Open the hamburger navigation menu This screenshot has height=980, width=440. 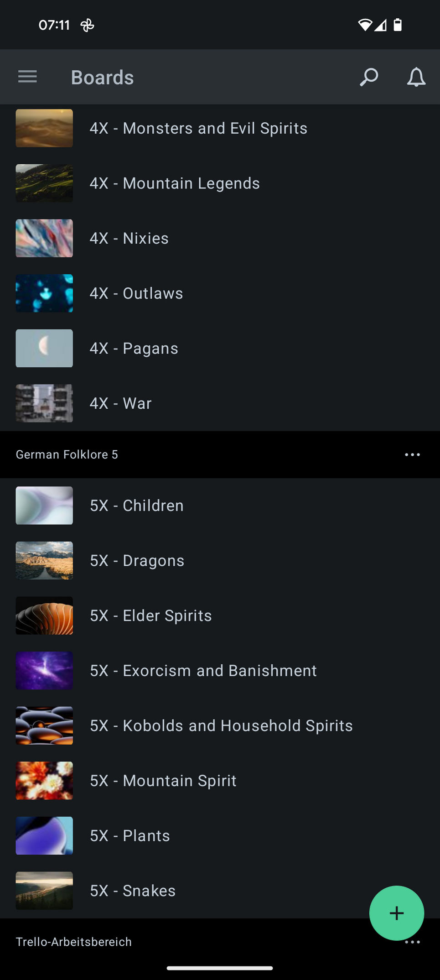[27, 77]
